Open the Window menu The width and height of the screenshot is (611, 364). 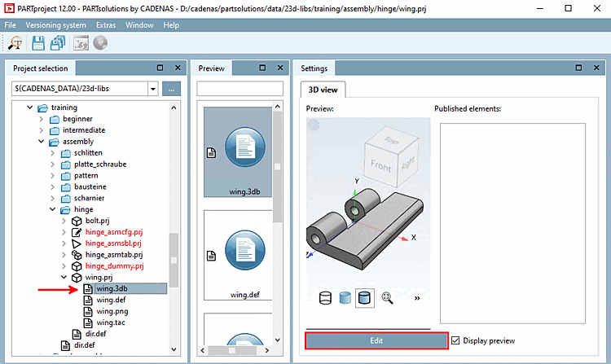(139, 25)
